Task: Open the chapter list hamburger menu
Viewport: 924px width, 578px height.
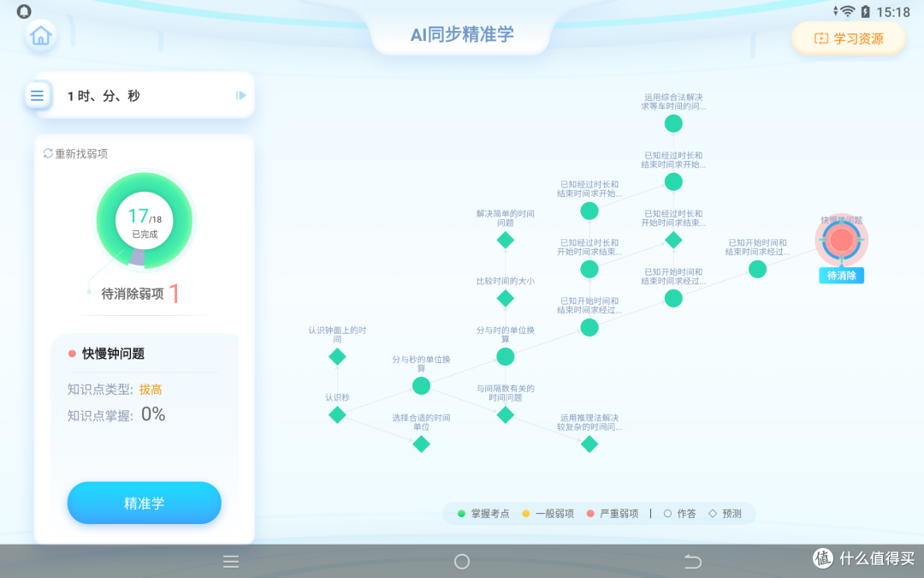Action: 37,95
